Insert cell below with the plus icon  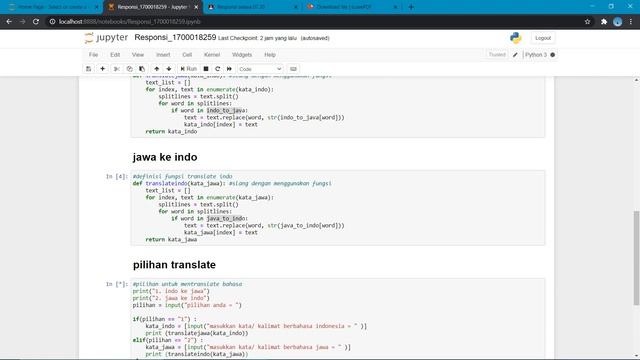click(x=102, y=69)
